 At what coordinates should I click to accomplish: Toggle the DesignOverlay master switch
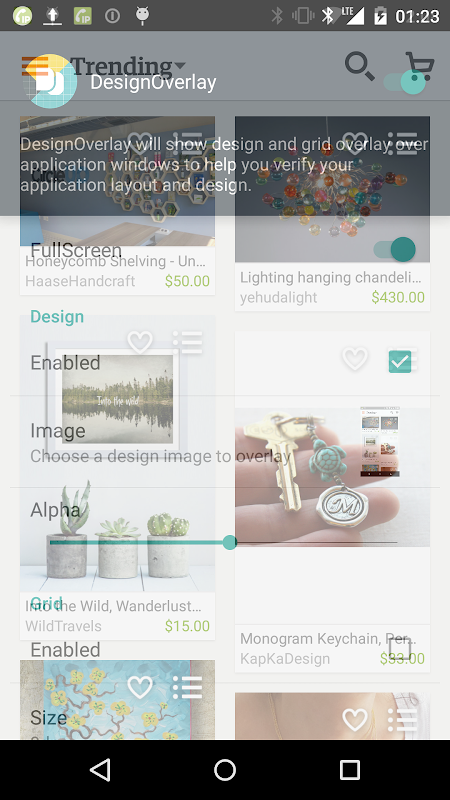[x=404, y=82]
